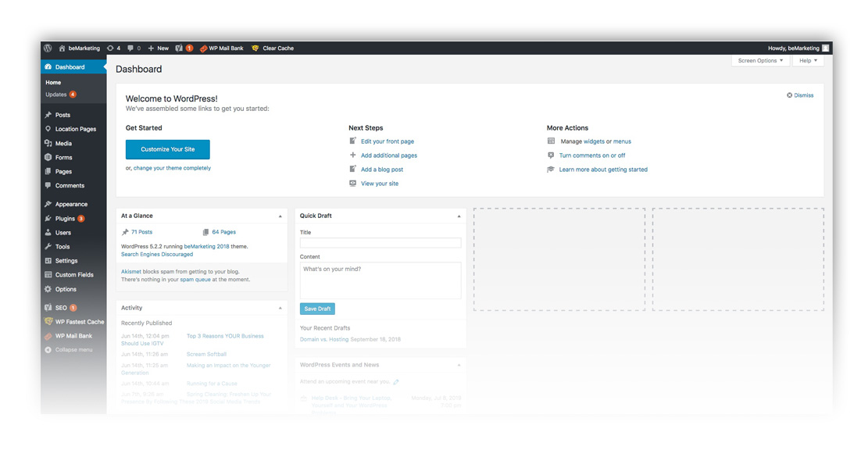Open the 71 Posts link
This screenshot has width=868, height=468.
[141, 232]
